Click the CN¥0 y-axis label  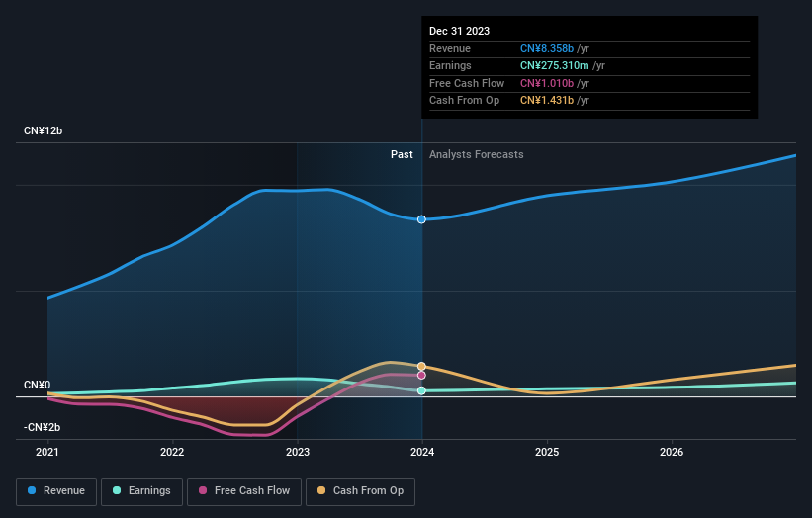38,385
